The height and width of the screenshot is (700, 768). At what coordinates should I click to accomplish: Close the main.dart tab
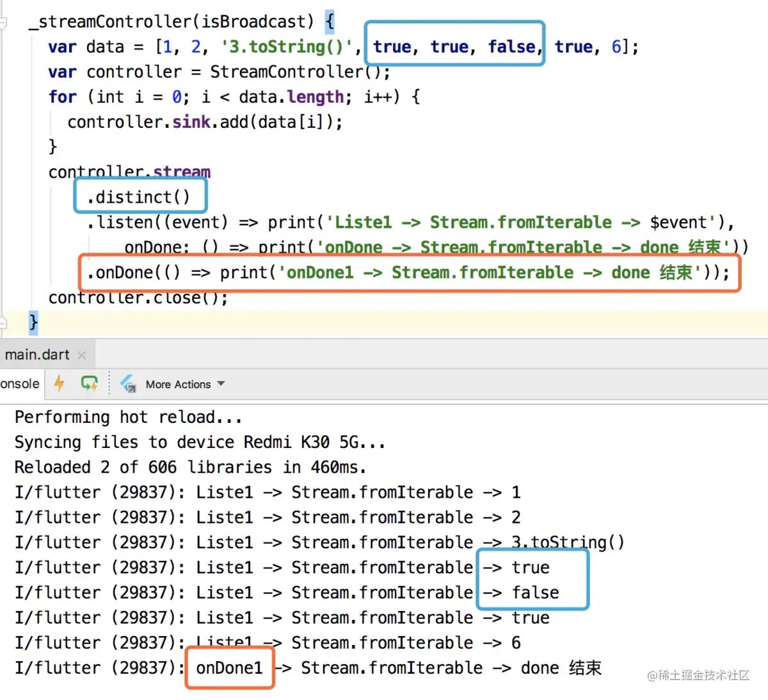tap(82, 355)
